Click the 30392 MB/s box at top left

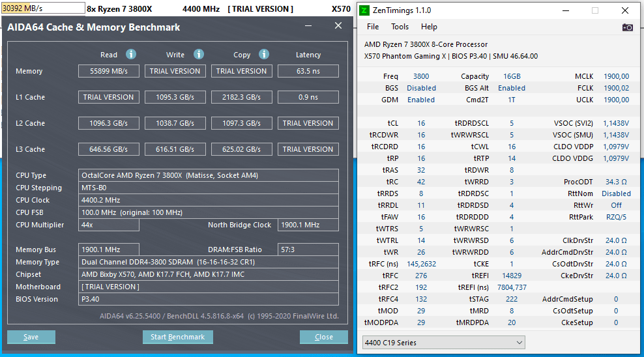[43, 8]
